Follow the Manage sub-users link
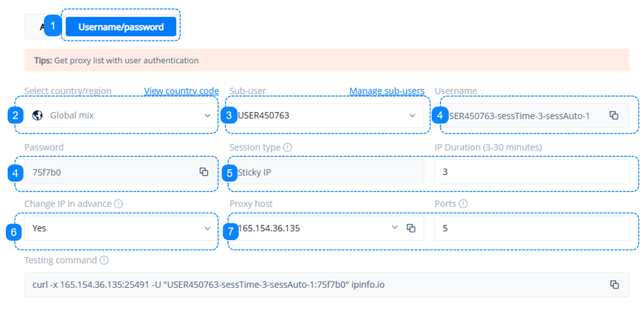 [x=387, y=91]
